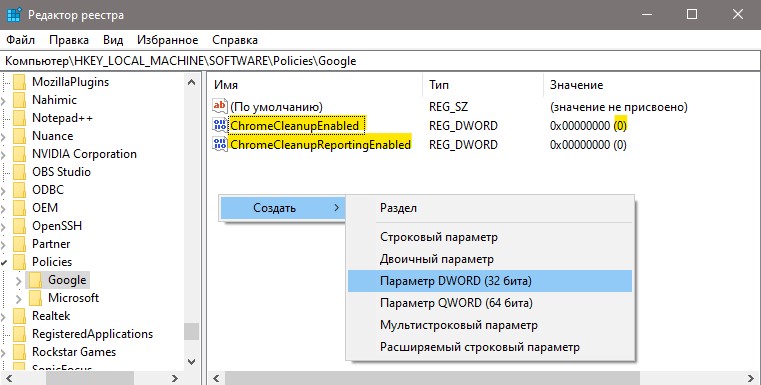This screenshot has height=385, width=761.
Task: Choose Строковый параметр in the submenu
Action: coord(490,237)
